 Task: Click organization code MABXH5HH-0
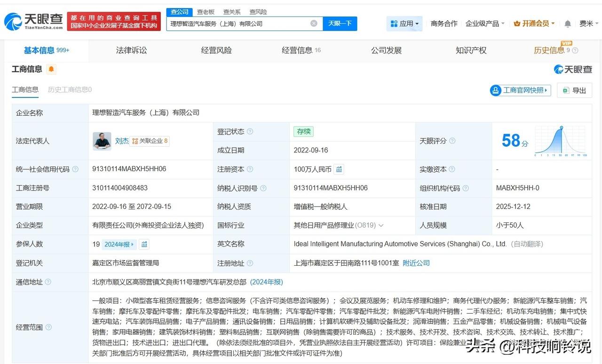(x=518, y=188)
